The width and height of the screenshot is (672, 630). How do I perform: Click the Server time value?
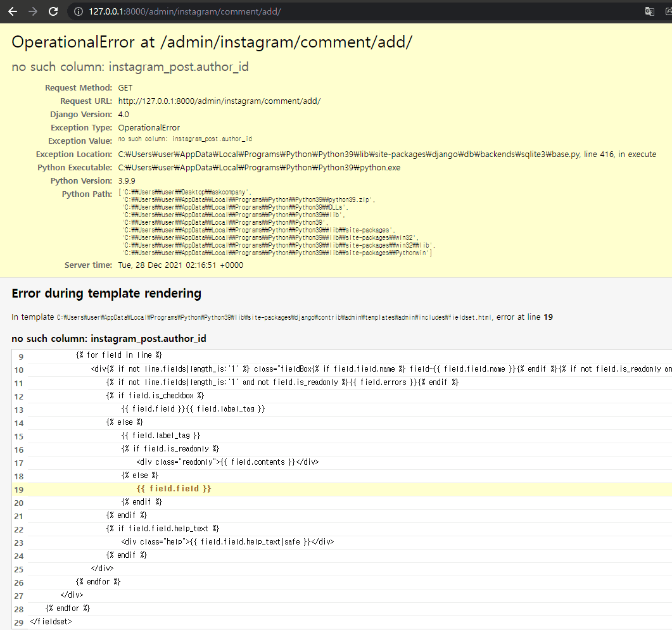pos(181,265)
